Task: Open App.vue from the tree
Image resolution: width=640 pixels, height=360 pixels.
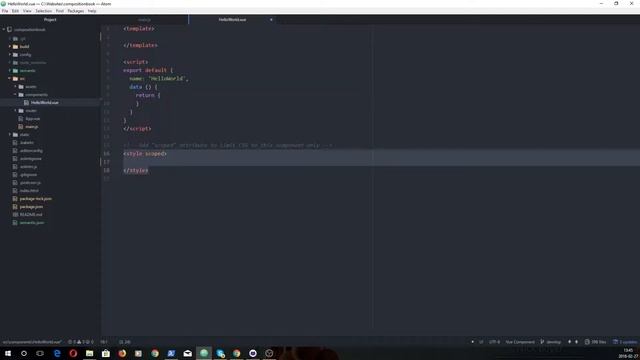Action: (33, 119)
